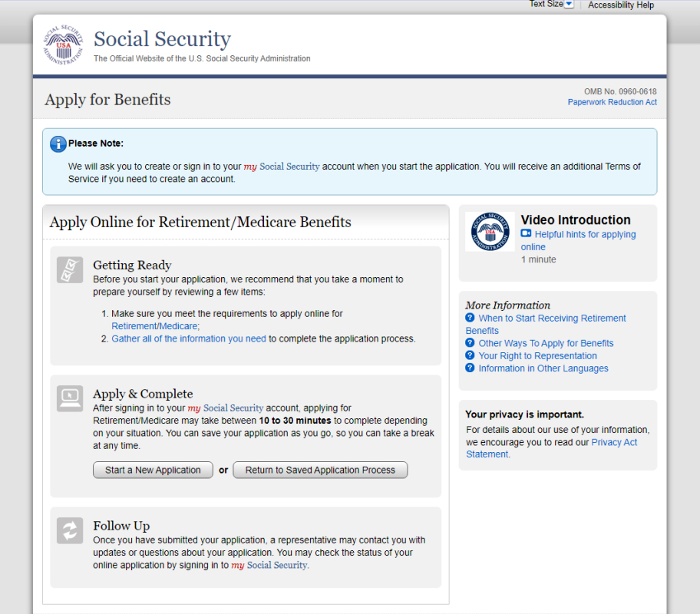Open the Paperwork Reduction Act link
Viewport: 700px width, 614px height.
click(612, 102)
